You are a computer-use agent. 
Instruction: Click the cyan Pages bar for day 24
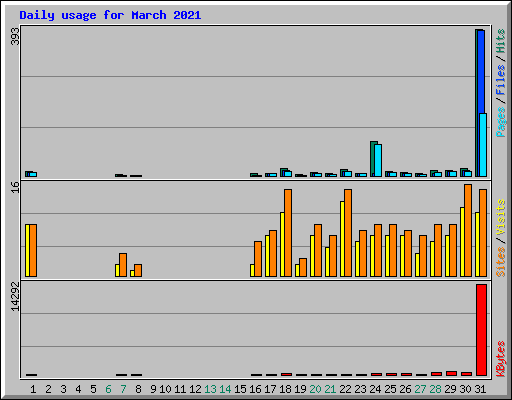pyautogui.click(x=378, y=160)
